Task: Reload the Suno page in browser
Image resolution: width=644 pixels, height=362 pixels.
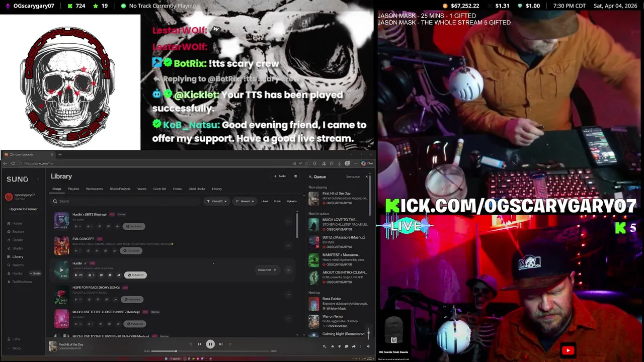Action: pyautogui.click(x=13, y=163)
